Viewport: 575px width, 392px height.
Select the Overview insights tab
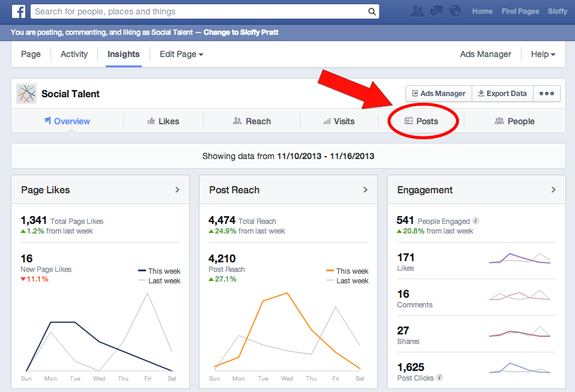(67, 121)
